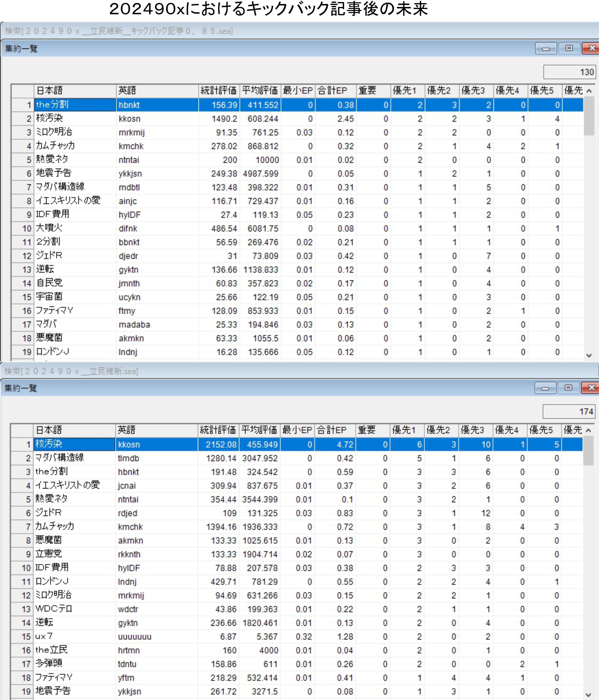Click the lower table's scrollbar thumb
Screen dimensions: 599x700
point(588,451)
